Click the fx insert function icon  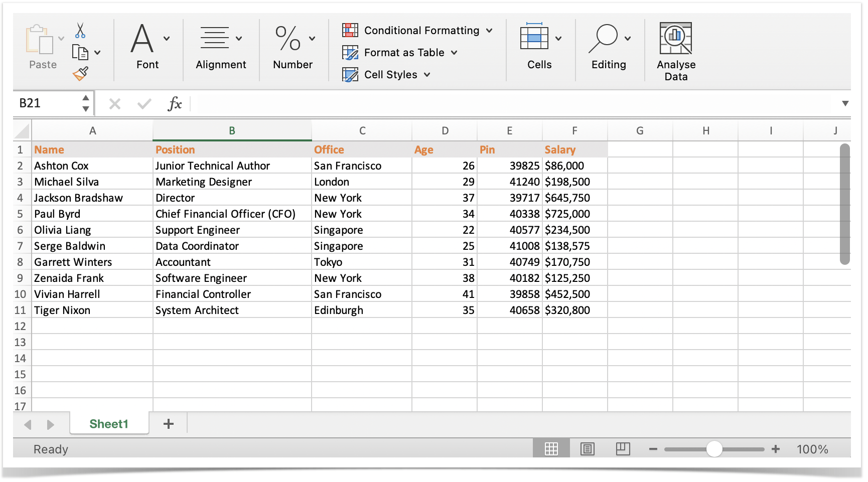click(174, 104)
